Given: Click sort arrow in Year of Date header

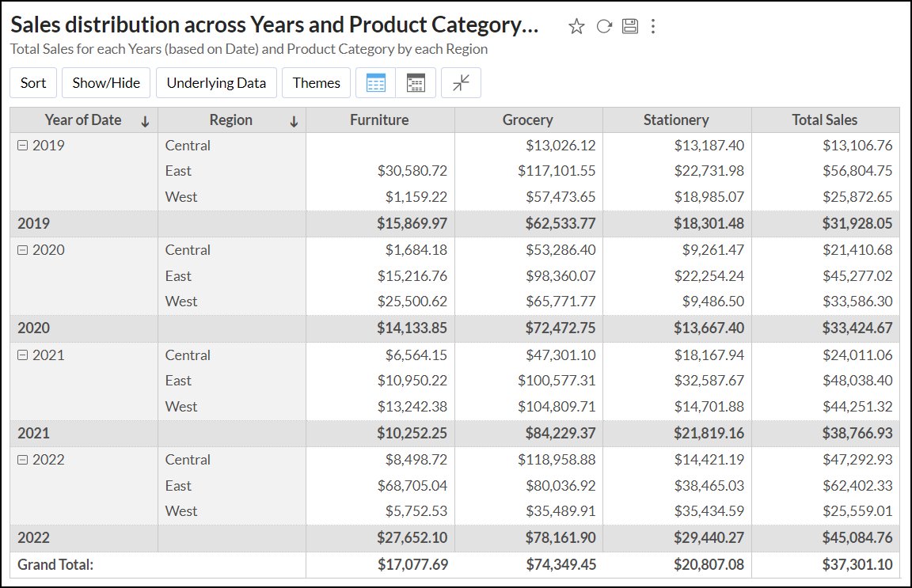Looking at the screenshot, I should (x=145, y=121).
